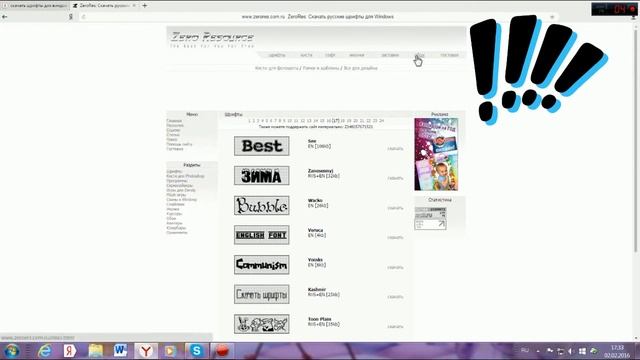
Task: Show hidden tray icons arrow
Action: tap(538, 351)
